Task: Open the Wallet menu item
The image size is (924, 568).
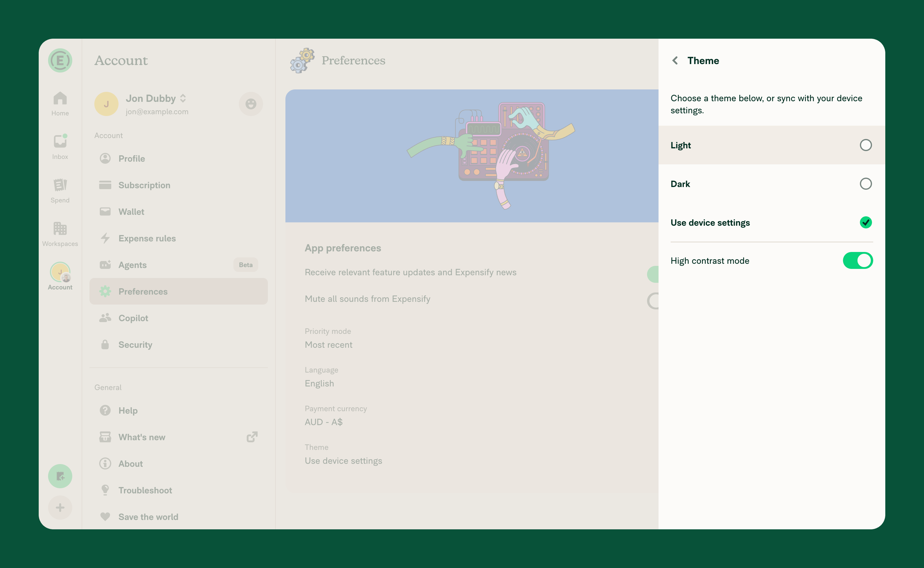Action: 178,211
